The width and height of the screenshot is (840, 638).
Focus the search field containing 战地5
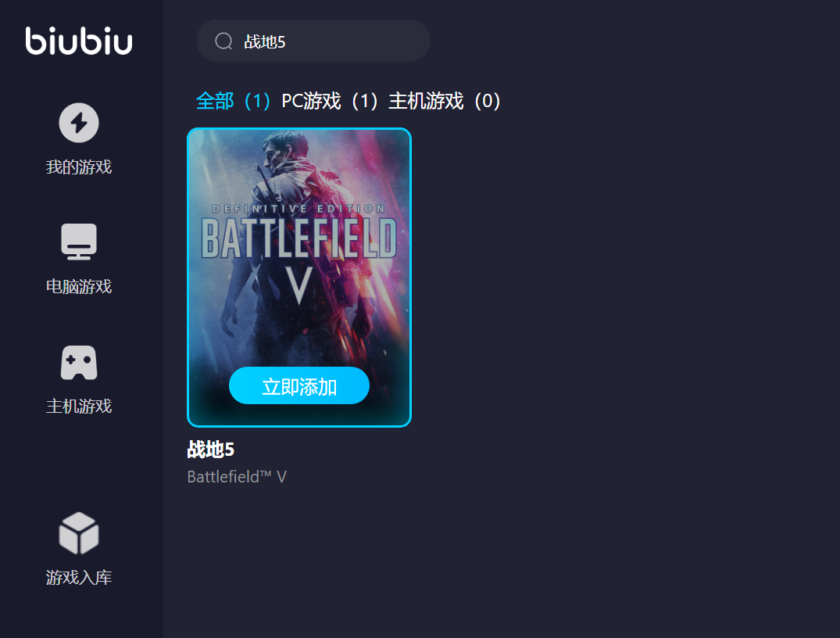tap(313, 41)
